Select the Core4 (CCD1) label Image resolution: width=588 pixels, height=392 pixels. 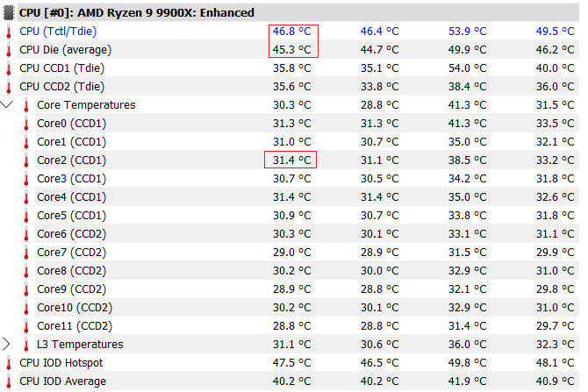coord(72,196)
